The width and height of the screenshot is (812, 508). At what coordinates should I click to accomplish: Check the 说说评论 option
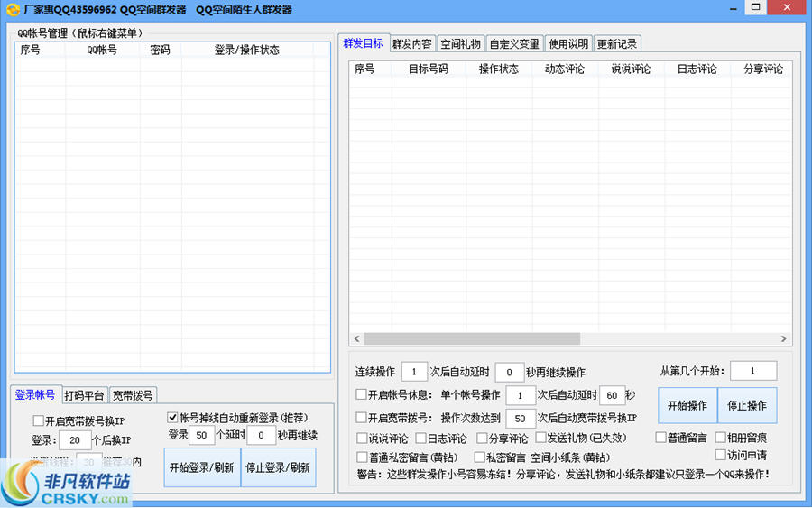(362, 439)
